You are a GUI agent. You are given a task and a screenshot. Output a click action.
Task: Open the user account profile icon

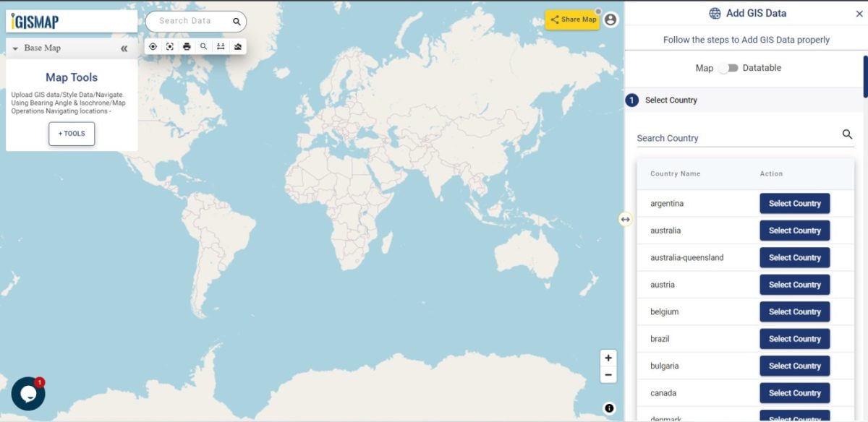coord(611,21)
